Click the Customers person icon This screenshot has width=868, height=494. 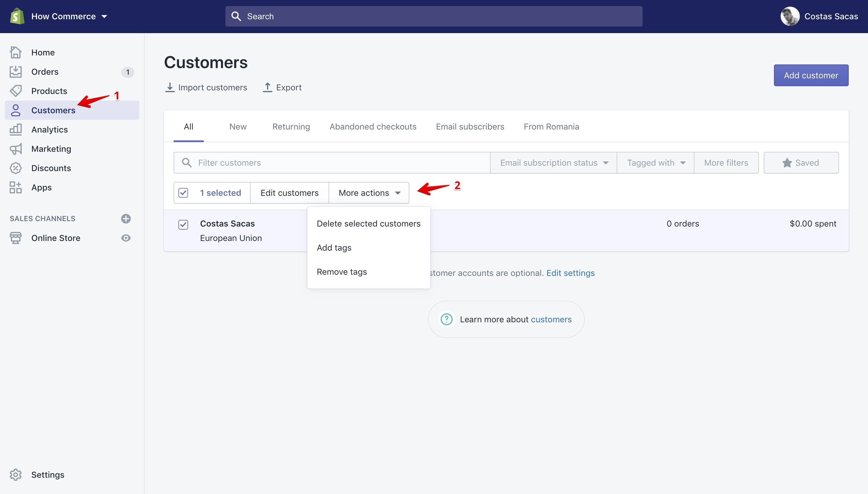click(x=16, y=110)
